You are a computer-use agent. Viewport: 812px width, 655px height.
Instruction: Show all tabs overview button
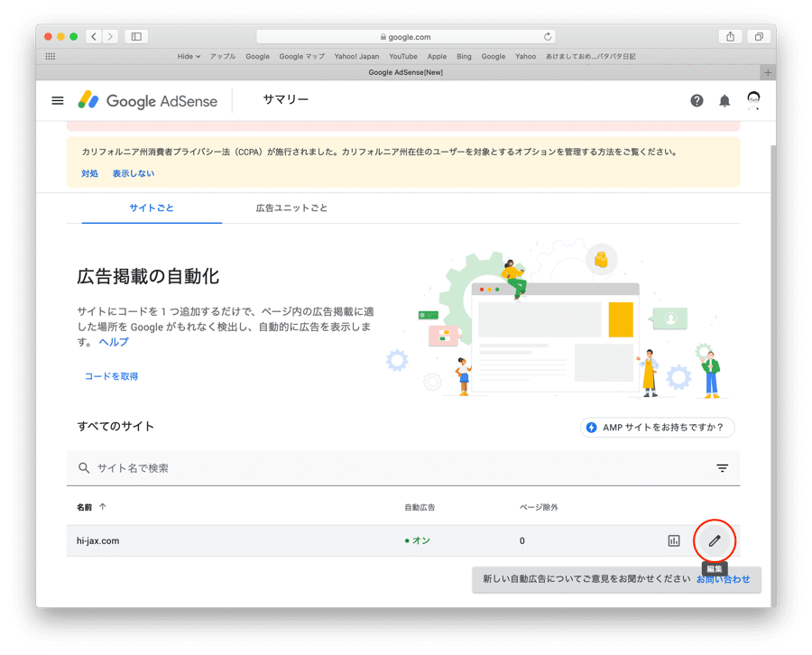(x=759, y=36)
